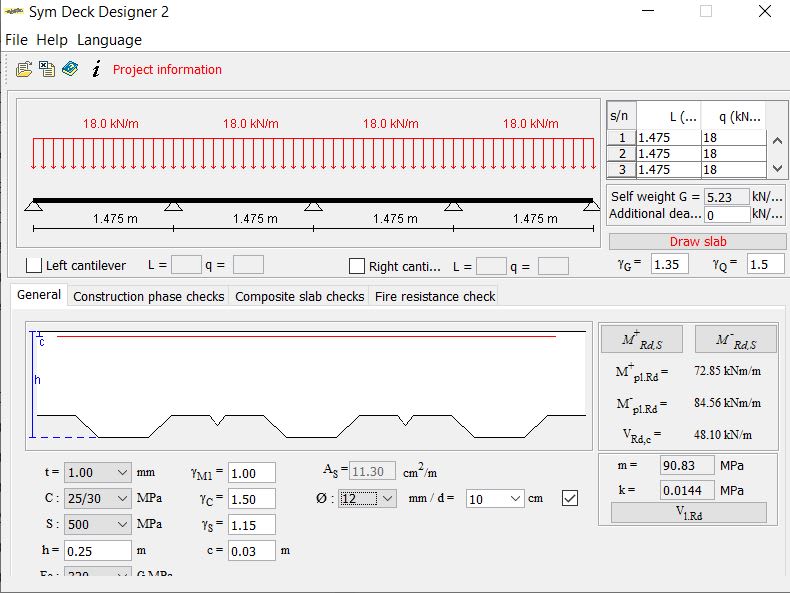790x593 pixels.
Task: Click the 72.85 kNm/m result value
Action: [x=727, y=371]
